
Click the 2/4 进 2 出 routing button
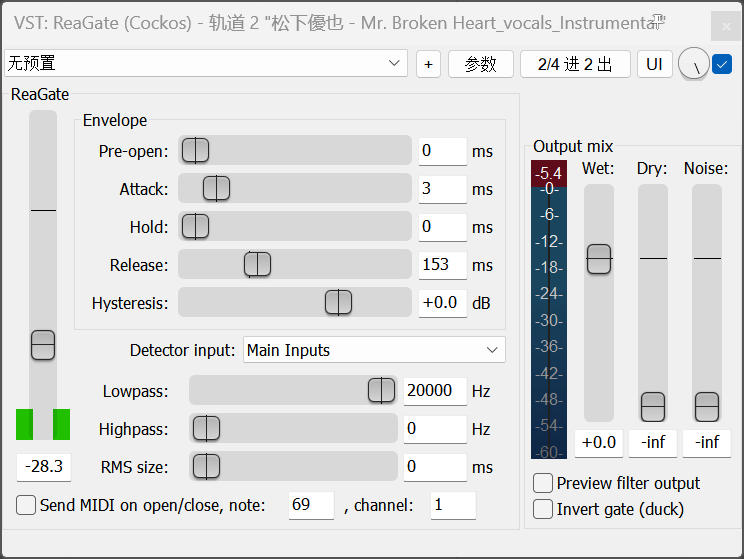pos(575,64)
